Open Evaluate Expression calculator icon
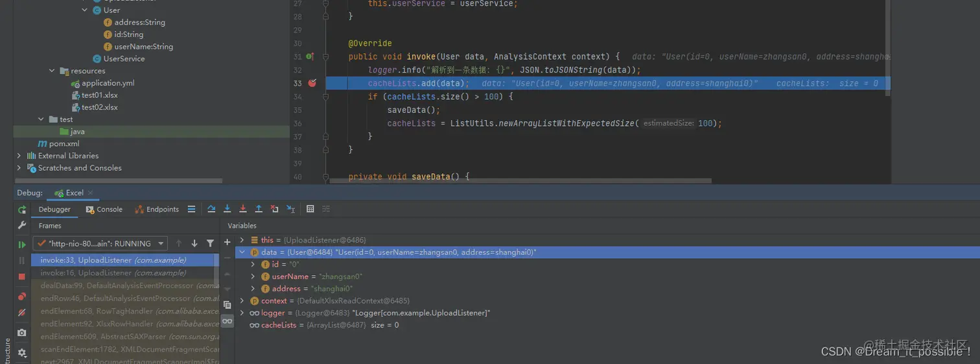Viewport: 980px width, 364px height. [310, 209]
